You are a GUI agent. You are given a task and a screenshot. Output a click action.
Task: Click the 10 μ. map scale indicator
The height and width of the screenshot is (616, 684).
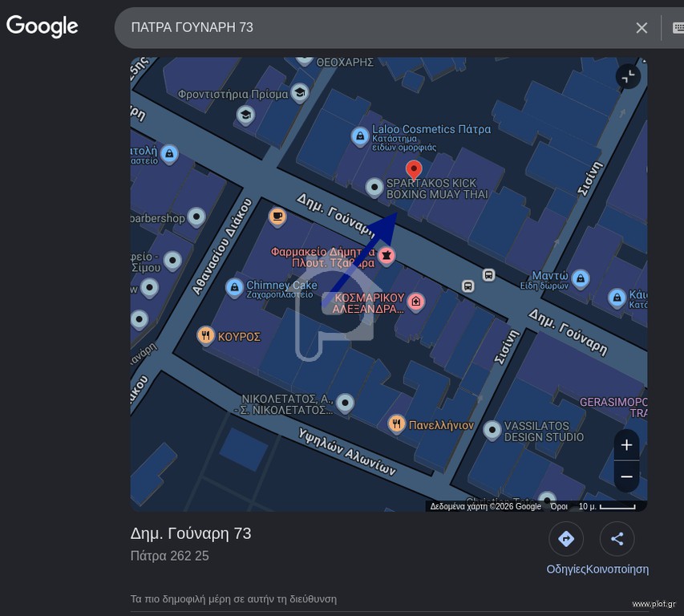[x=607, y=506]
